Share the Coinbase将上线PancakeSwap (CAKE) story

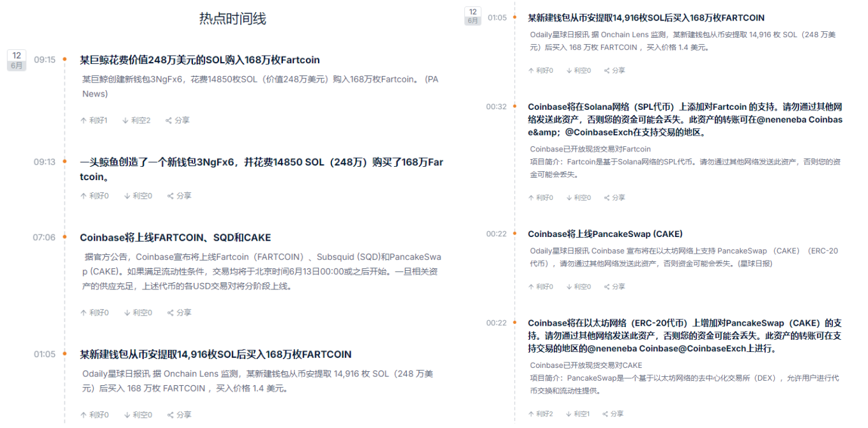point(614,287)
